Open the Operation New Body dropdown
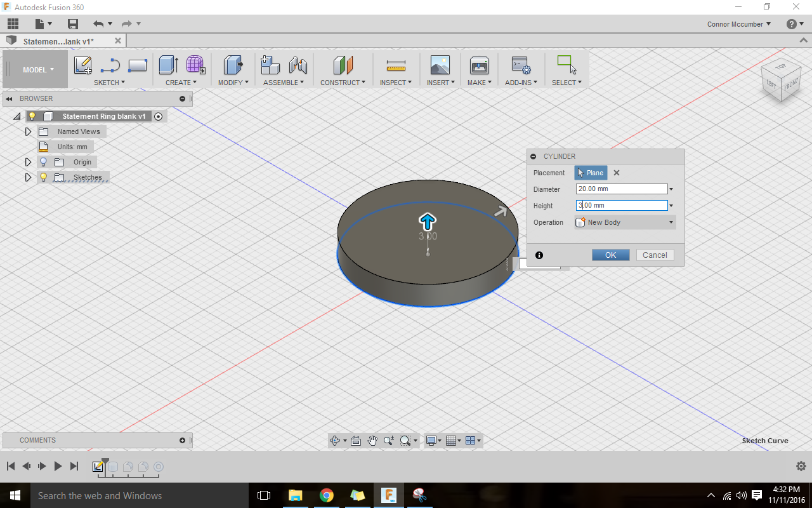Image resolution: width=812 pixels, height=508 pixels. 625,222
